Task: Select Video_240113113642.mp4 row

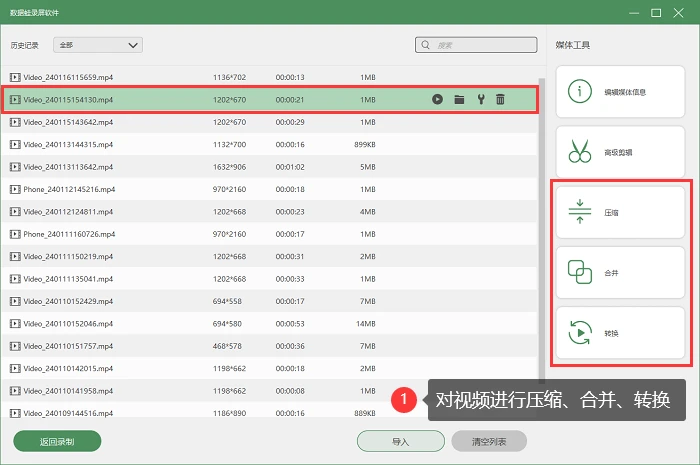Action: [x=269, y=167]
